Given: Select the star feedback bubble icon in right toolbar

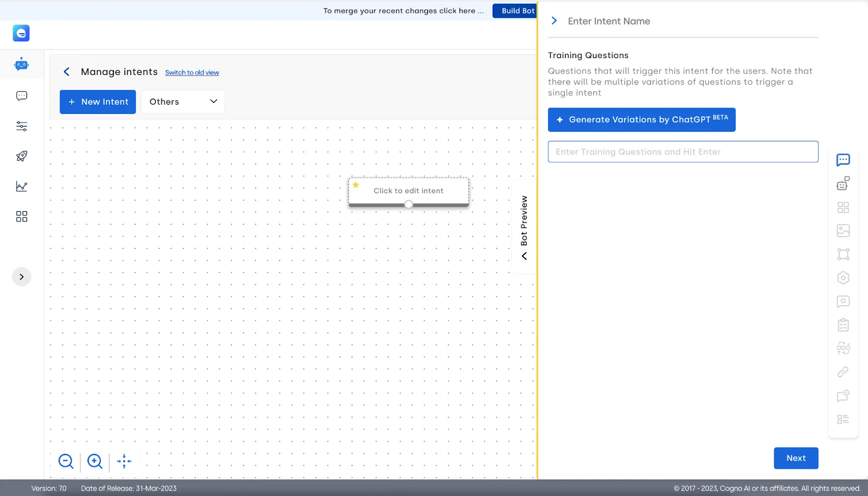Looking at the screenshot, I should [843, 301].
